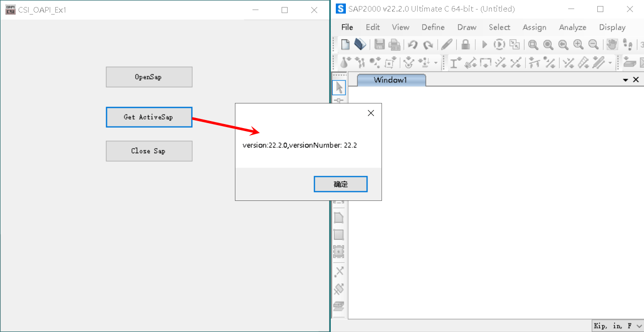This screenshot has height=332, width=644.
Task: Click the Lock Model padlock icon
Action: click(465, 45)
